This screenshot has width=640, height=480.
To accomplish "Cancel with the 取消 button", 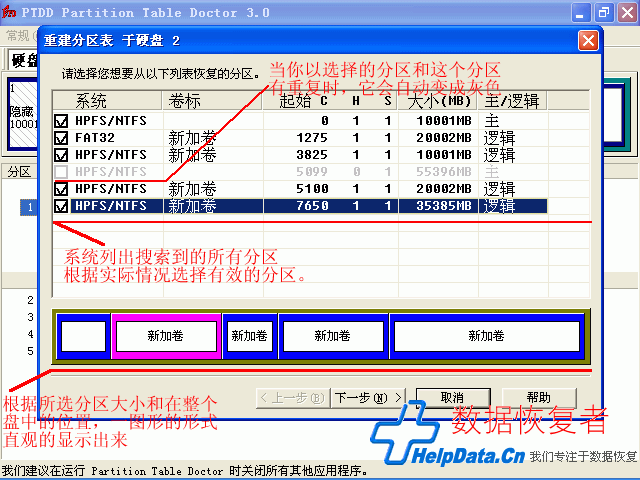I will tap(453, 398).
